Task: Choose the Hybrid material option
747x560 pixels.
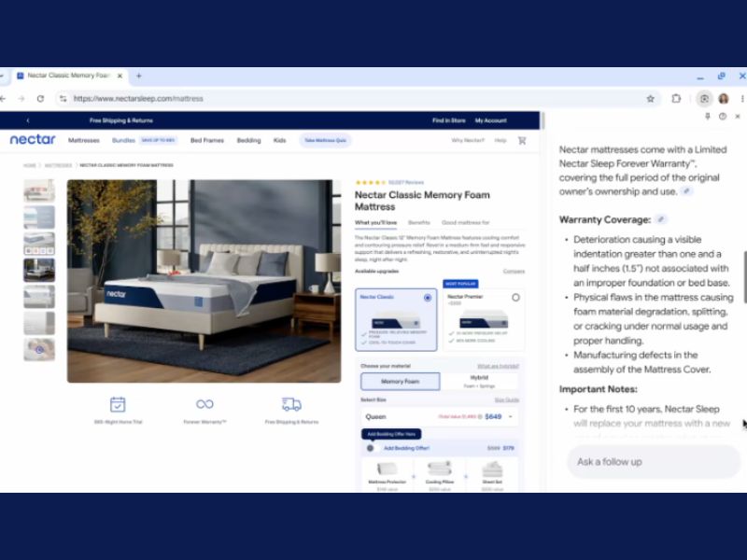Action: (x=482, y=381)
